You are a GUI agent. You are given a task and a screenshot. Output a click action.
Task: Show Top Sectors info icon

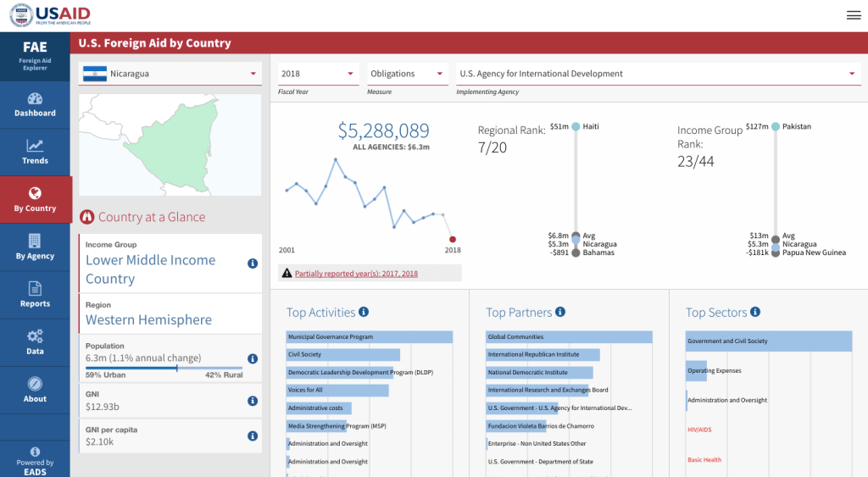(x=755, y=312)
